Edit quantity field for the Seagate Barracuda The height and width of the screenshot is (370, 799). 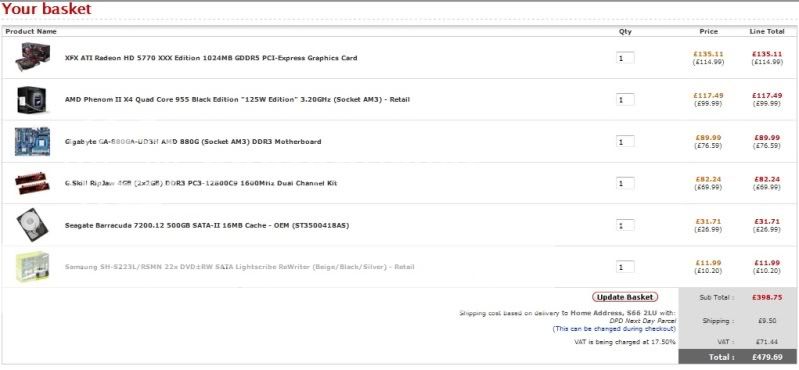pyautogui.click(x=625, y=225)
